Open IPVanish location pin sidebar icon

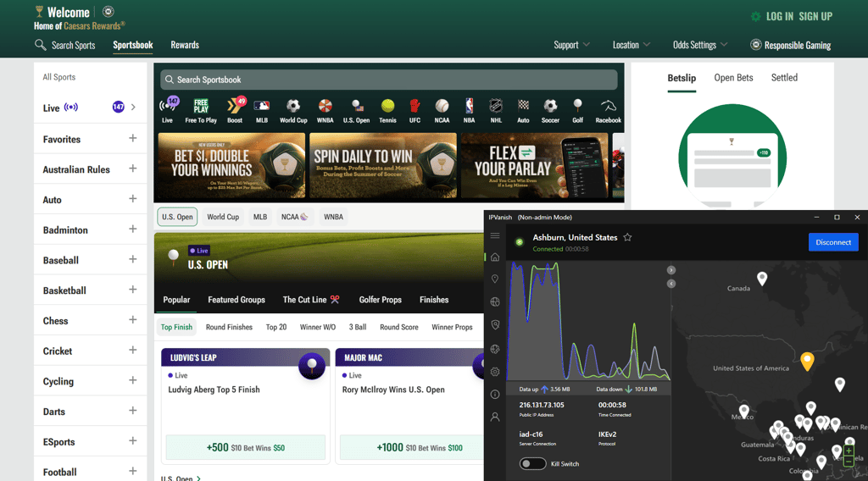click(495, 279)
